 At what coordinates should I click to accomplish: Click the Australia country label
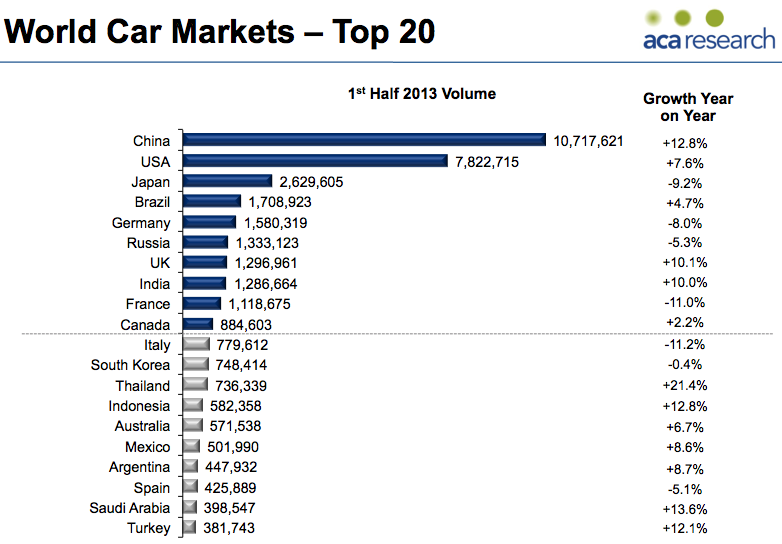click(x=140, y=426)
